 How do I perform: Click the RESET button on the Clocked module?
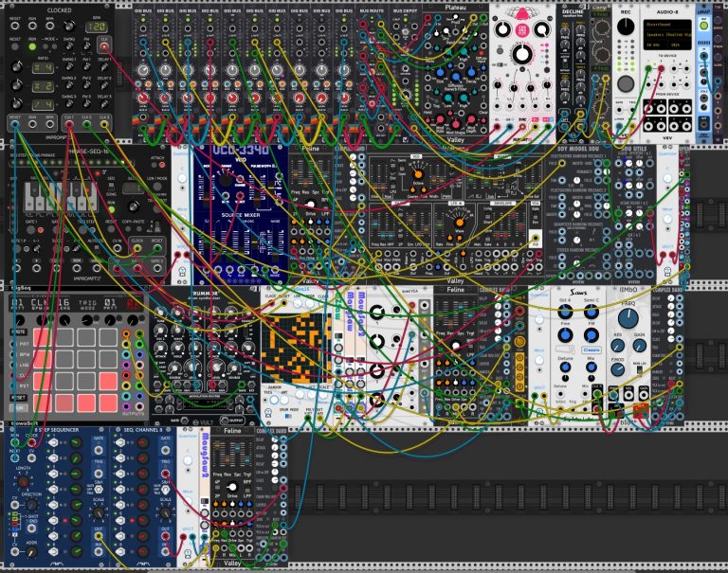[x=15, y=46]
